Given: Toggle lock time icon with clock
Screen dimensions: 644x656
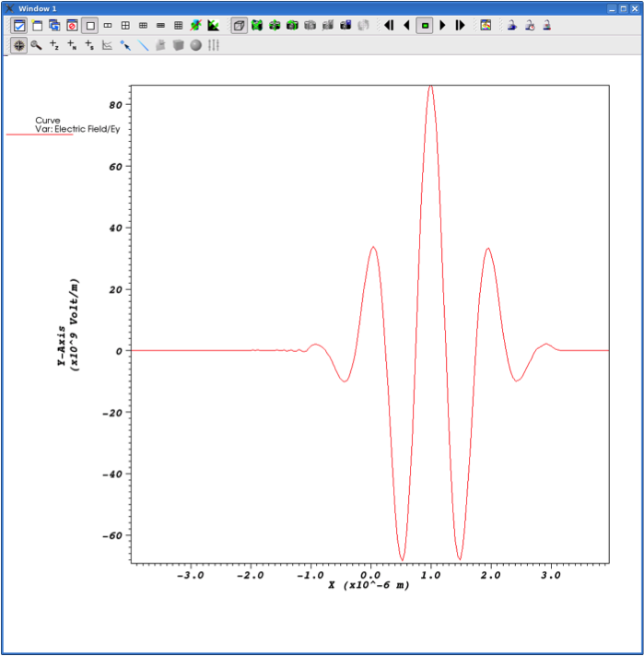Looking at the screenshot, I should [x=530, y=26].
